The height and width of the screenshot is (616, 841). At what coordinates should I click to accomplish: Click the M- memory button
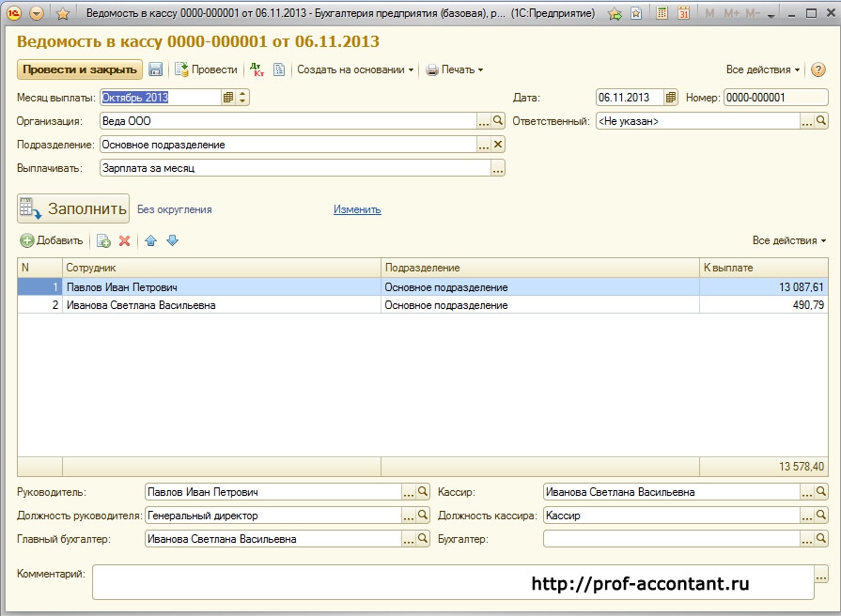pyautogui.click(x=753, y=13)
